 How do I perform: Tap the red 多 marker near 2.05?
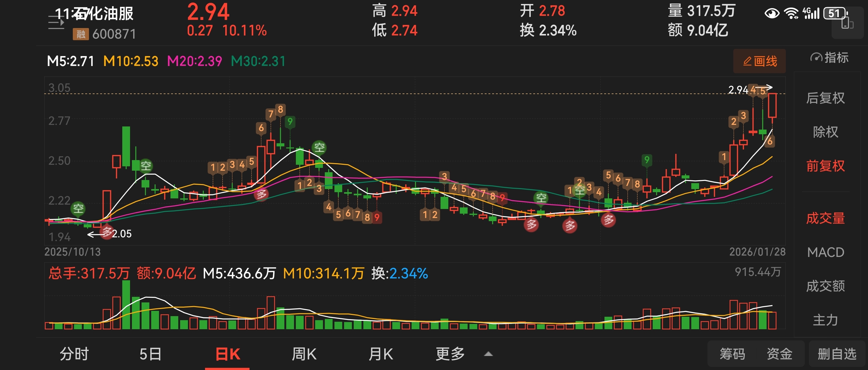[x=107, y=232]
